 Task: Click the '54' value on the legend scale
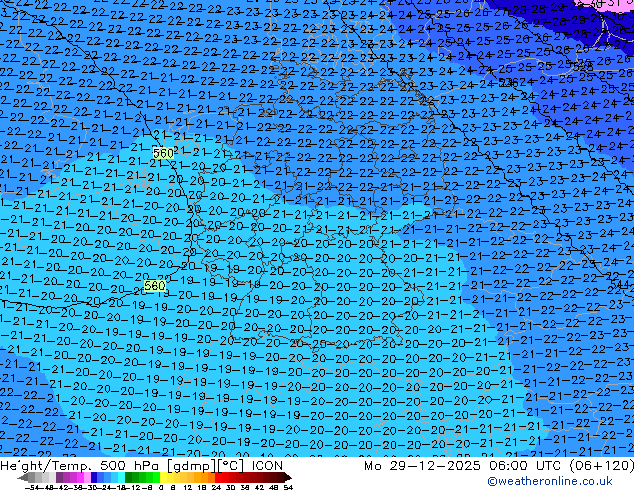tap(288, 487)
